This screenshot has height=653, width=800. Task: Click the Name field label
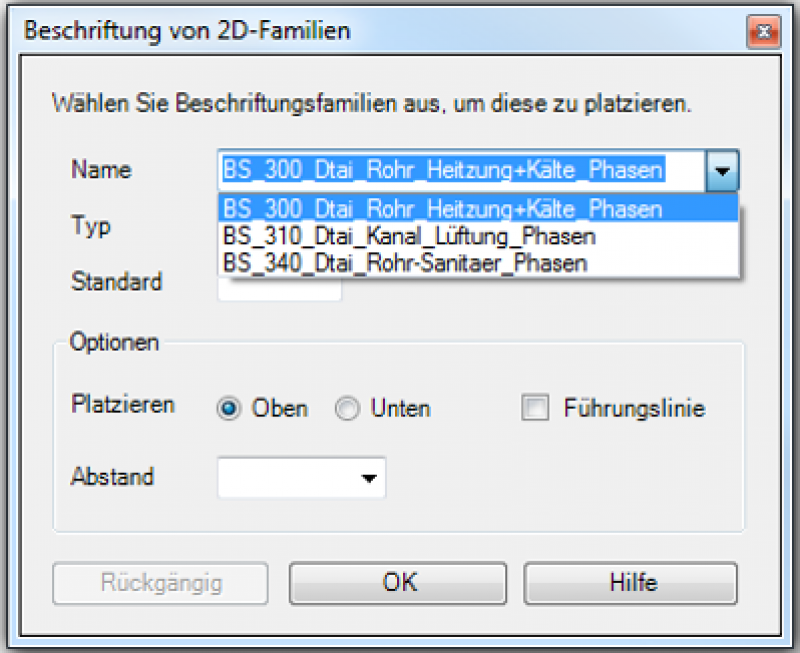101,170
